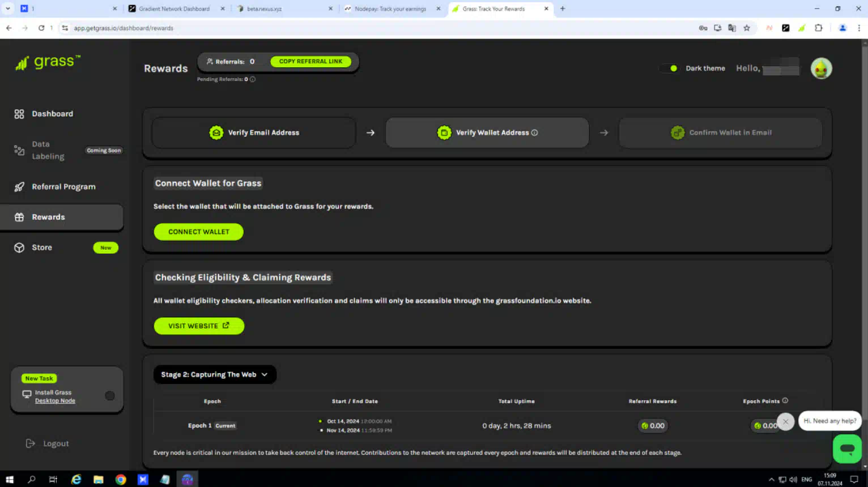Open the browser extensions puzzle icon
This screenshot has height=487, width=868.
tap(818, 28)
